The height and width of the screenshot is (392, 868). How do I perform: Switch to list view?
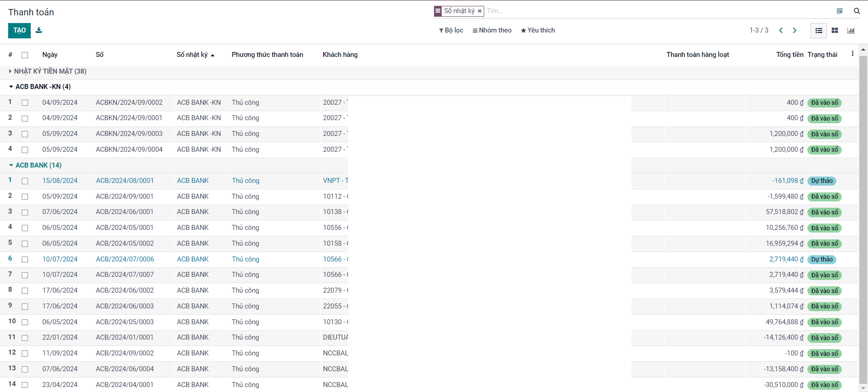coord(818,30)
